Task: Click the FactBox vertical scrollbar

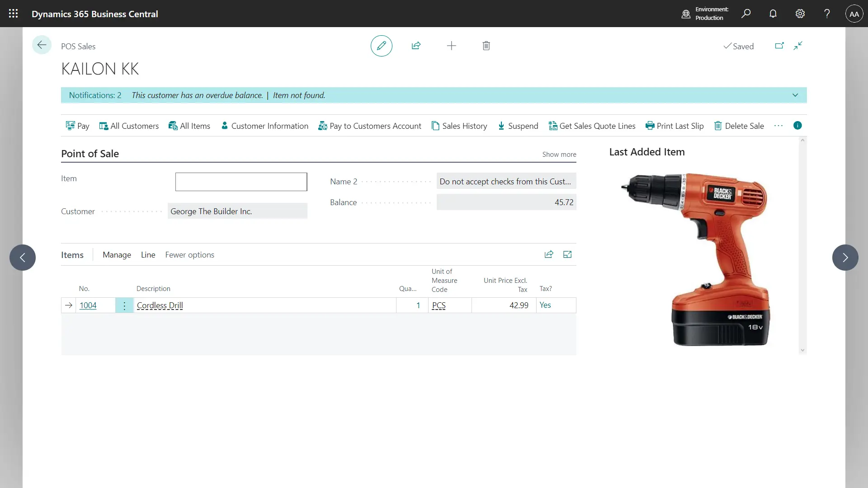Action: pos(802,244)
